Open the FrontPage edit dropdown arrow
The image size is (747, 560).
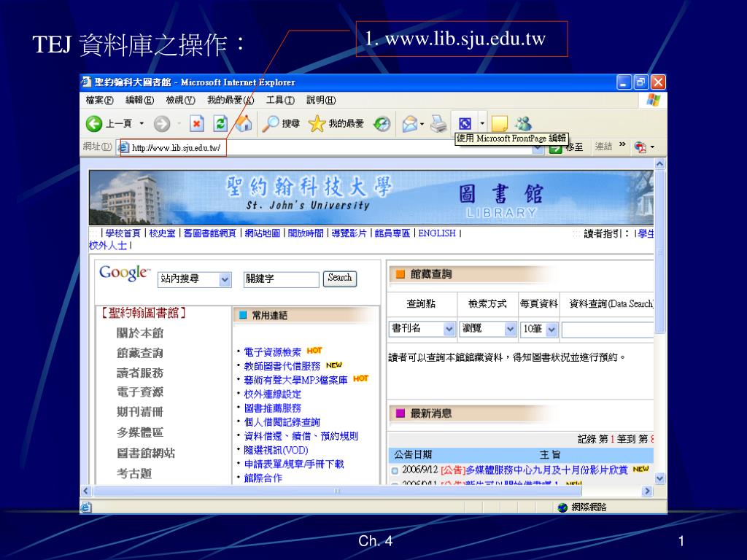click(x=482, y=124)
